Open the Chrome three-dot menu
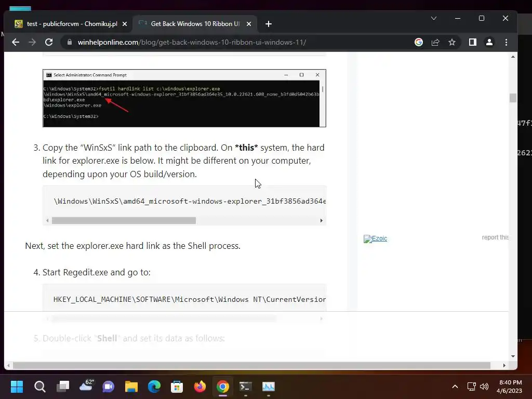 (506, 42)
